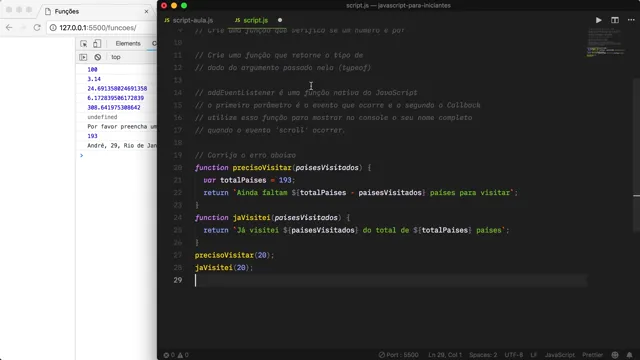
Task: Click 'Ln 29, Col 1' in the status bar
Action: tap(444, 355)
